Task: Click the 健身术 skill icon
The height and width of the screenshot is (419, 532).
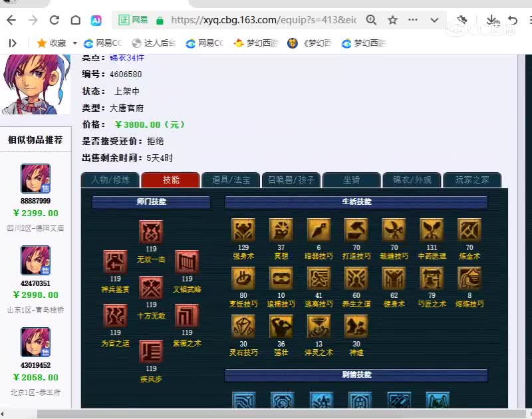Action: (394, 278)
